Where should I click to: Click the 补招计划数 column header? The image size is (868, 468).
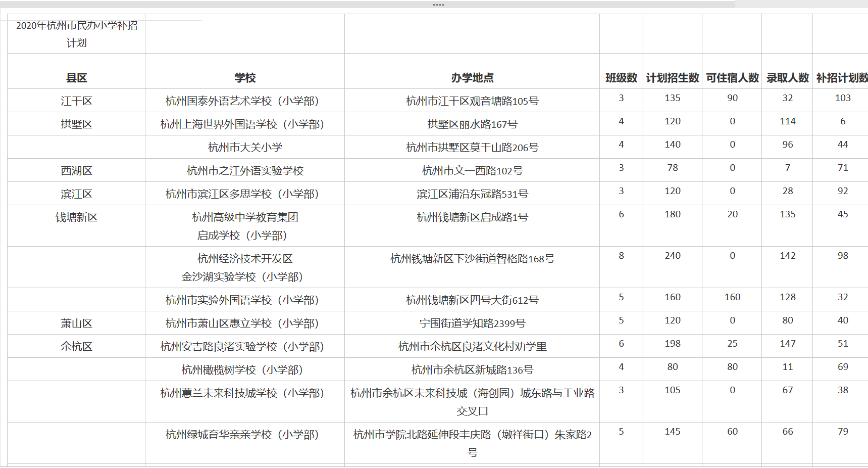click(842, 78)
